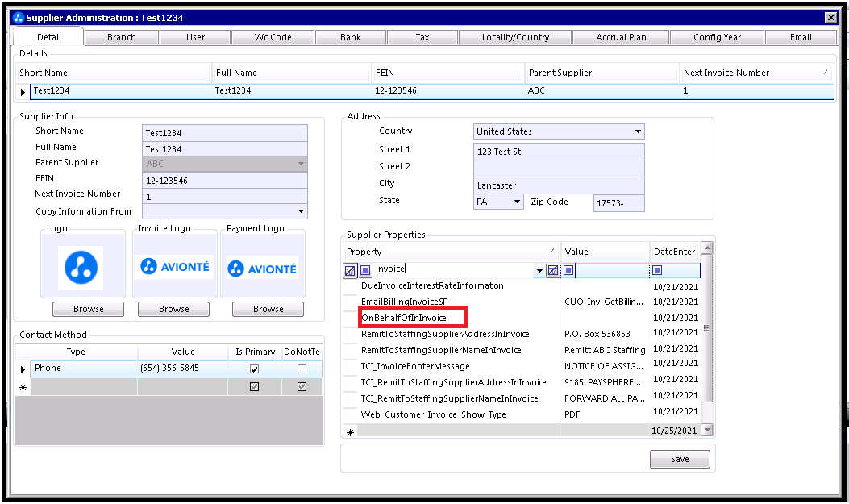
Task: Select Web_Customer_Invoice_Show_Type property row
Action: 433,414
